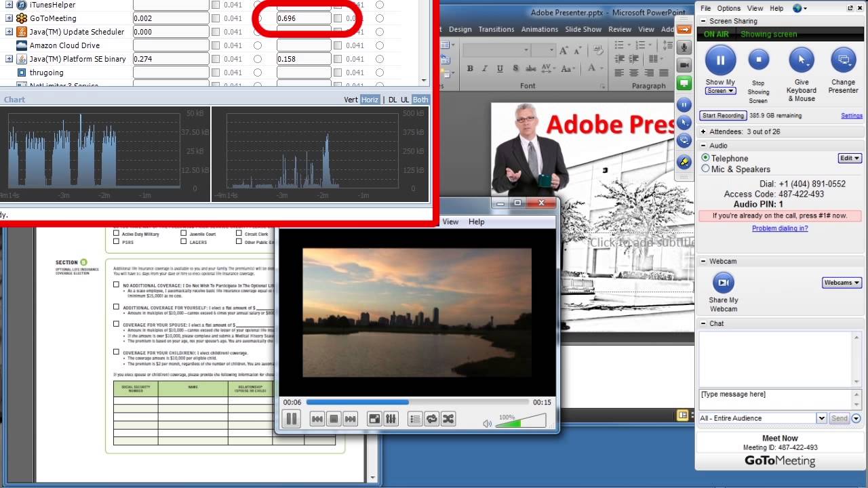Check first limit checkbox in Java Platform SE binary row
The width and height of the screenshot is (868, 488).
pyautogui.click(x=216, y=59)
